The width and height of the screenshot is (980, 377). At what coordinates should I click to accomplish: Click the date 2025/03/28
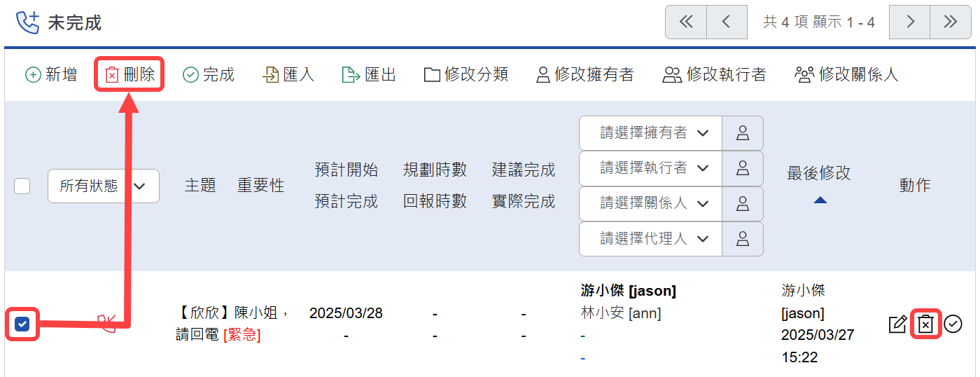pos(346,313)
